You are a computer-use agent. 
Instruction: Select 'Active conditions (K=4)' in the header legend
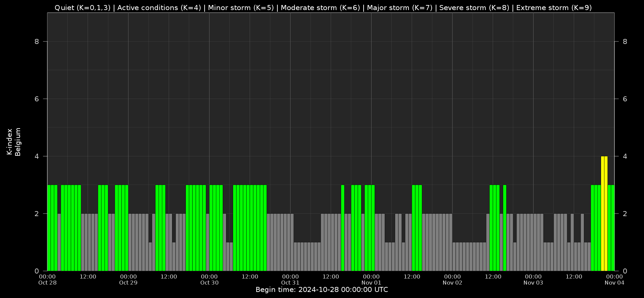pos(159,8)
